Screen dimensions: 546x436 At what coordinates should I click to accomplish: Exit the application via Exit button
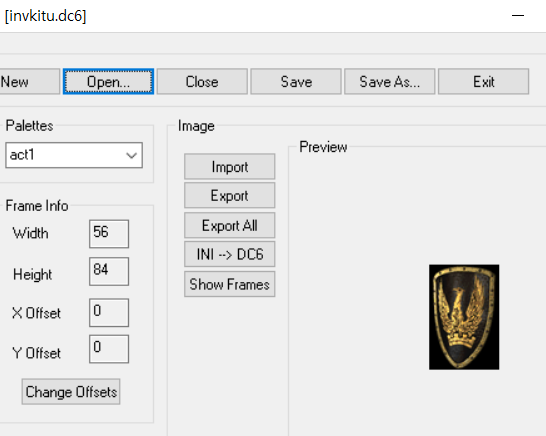tap(483, 81)
